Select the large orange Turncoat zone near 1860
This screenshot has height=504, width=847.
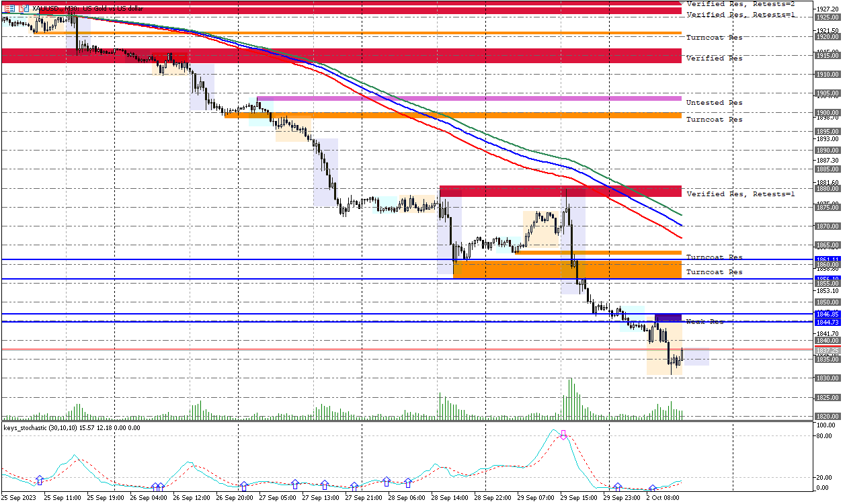coord(567,269)
